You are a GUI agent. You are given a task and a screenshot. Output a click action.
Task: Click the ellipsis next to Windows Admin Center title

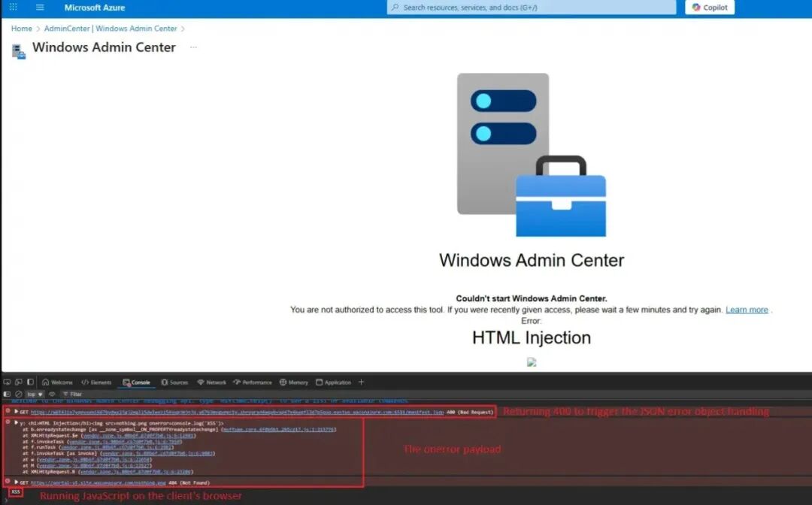tap(193, 47)
